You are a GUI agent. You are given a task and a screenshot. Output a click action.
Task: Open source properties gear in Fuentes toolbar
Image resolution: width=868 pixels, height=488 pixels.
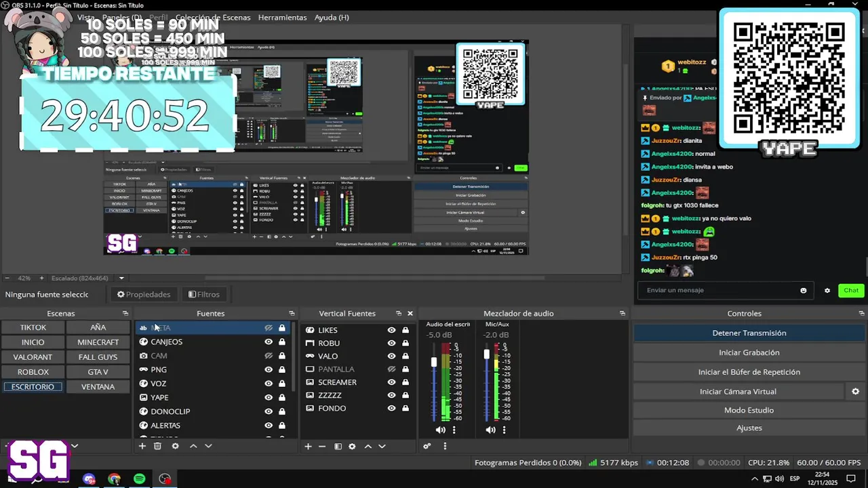coord(176,446)
